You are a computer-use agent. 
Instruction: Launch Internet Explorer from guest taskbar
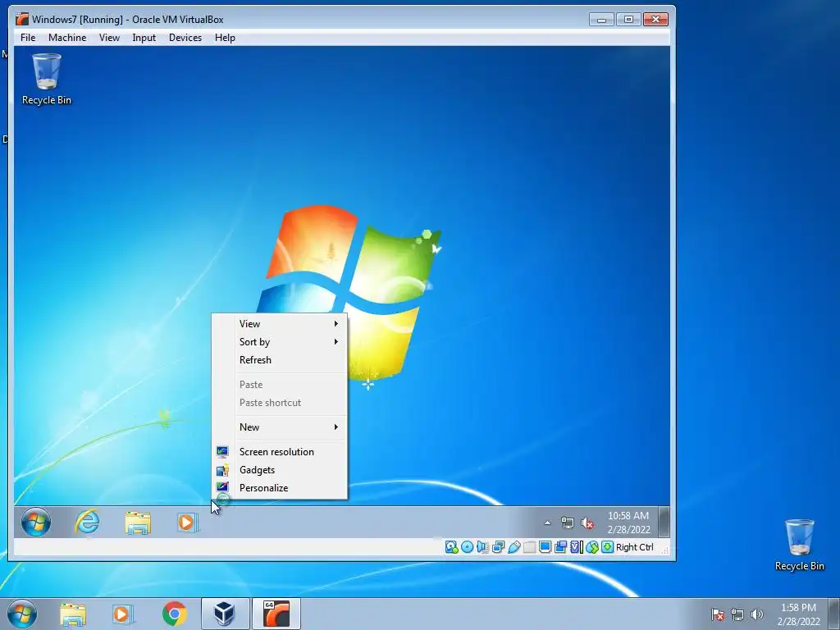[87, 522]
